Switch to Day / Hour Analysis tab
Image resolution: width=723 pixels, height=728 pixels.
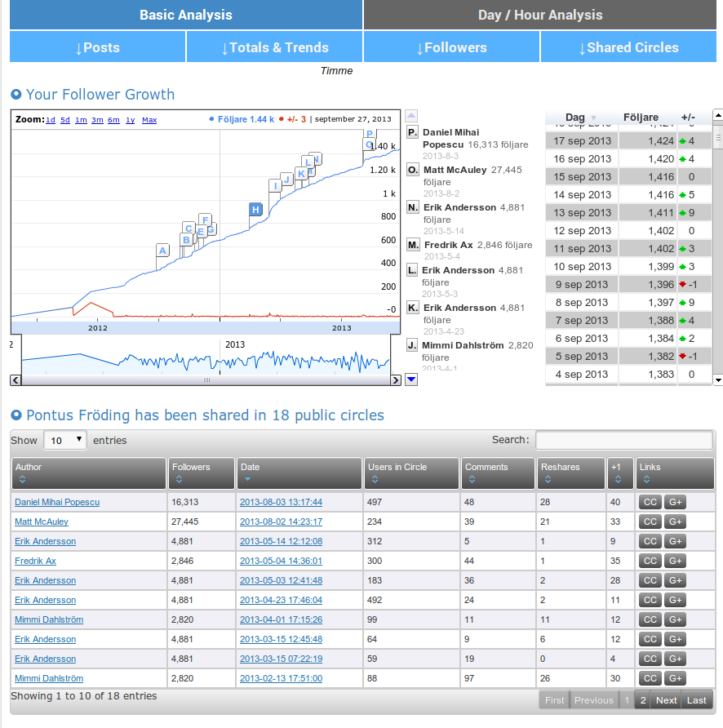[x=540, y=15]
